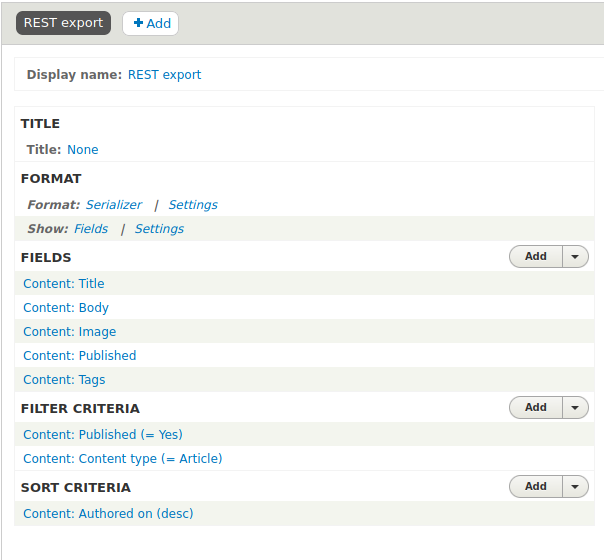Edit Content: Authored on (desc) sort
This screenshot has height=560, width=604.
click(108, 514)
